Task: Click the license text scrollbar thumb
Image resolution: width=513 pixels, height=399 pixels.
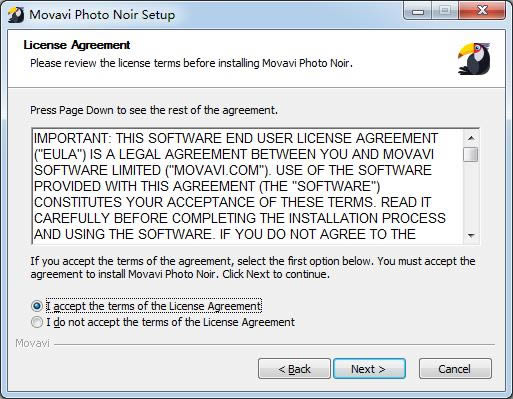Action: [471, 154]
